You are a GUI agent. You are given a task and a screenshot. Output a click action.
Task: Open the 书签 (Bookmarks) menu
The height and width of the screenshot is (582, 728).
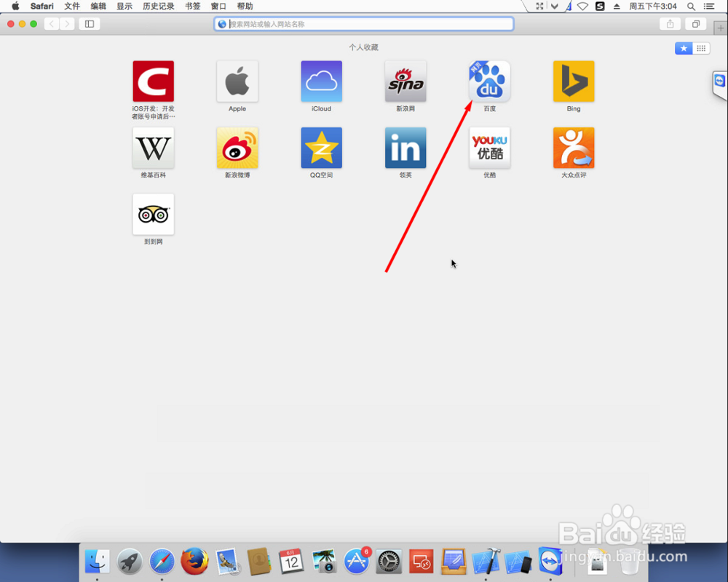(193, 6)
